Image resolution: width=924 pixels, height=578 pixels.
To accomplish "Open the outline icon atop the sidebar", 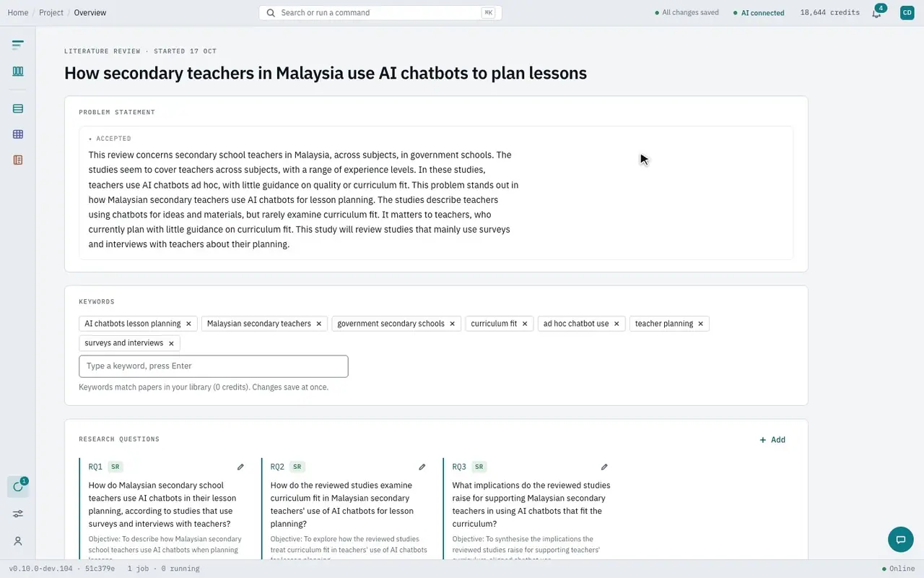I will click(x=18, y=45).
